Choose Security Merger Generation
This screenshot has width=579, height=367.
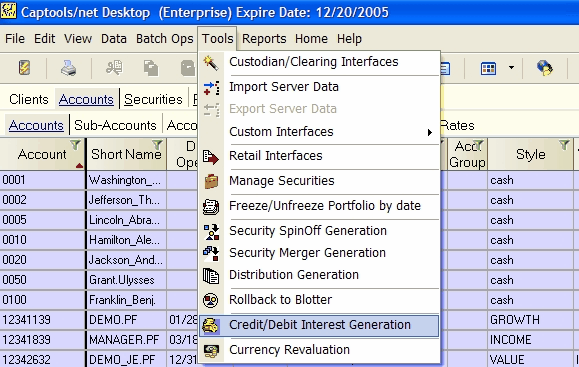coord(319,253)
